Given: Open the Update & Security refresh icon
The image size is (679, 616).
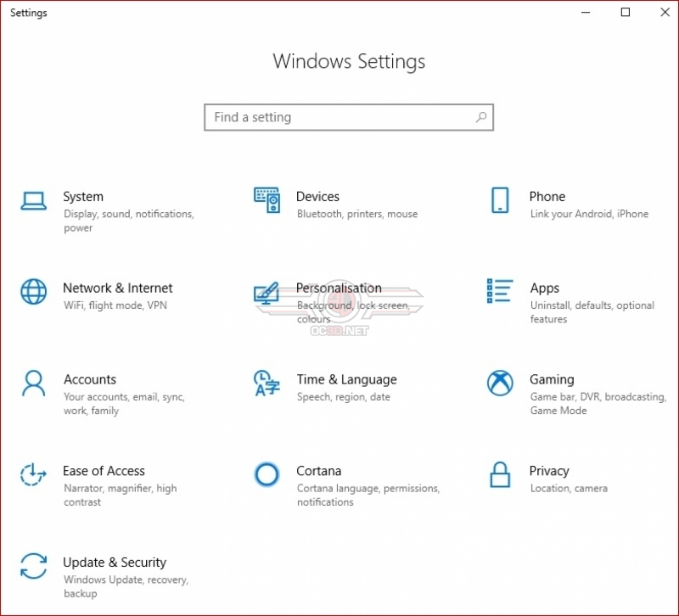Looking at the screenshot, I should [x=33, y=566].
